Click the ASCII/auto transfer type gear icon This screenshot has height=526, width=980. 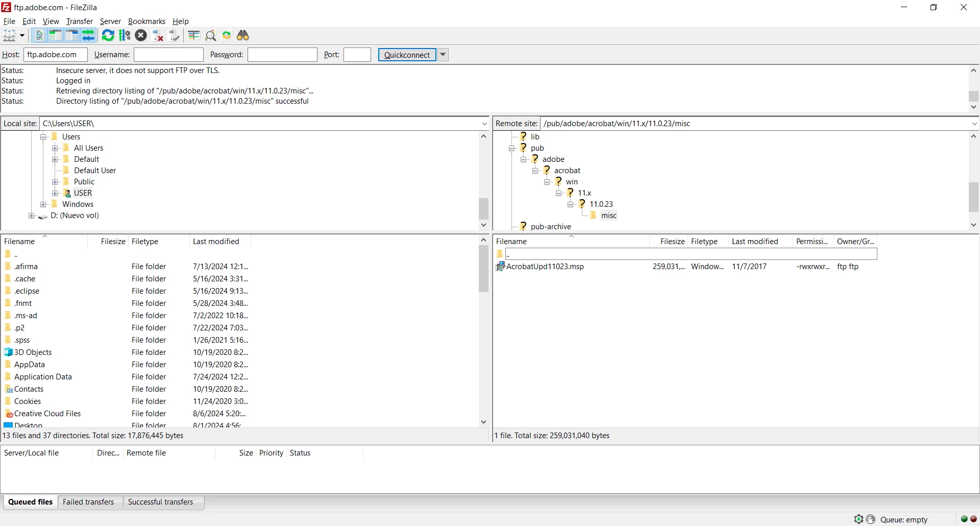pos(859,519)
